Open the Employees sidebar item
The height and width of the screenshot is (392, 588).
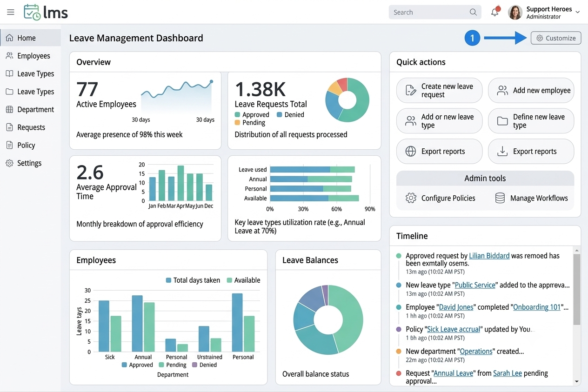point(30,56)
